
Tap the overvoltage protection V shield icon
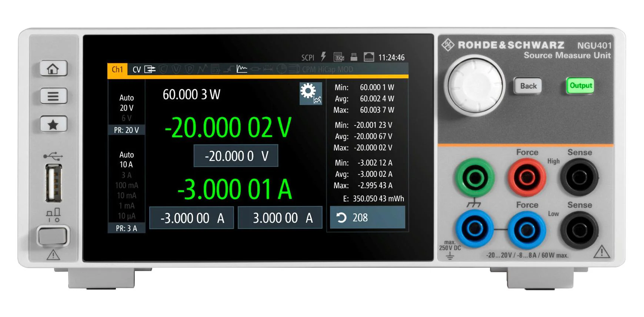(176, 69)
